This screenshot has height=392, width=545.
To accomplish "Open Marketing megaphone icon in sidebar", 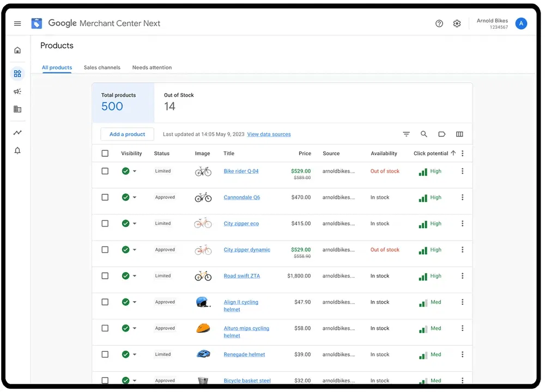I will (17, 91).
